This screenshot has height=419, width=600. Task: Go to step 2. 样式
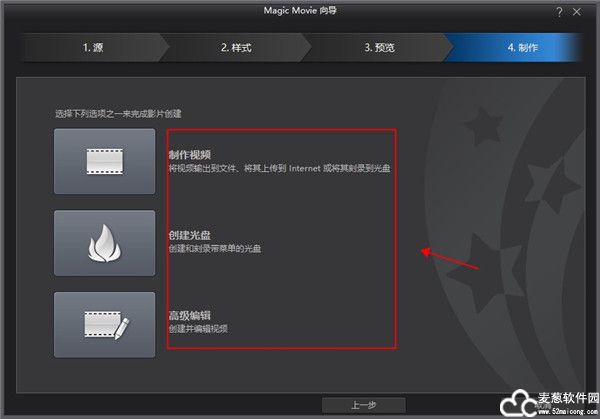[236, 47]
